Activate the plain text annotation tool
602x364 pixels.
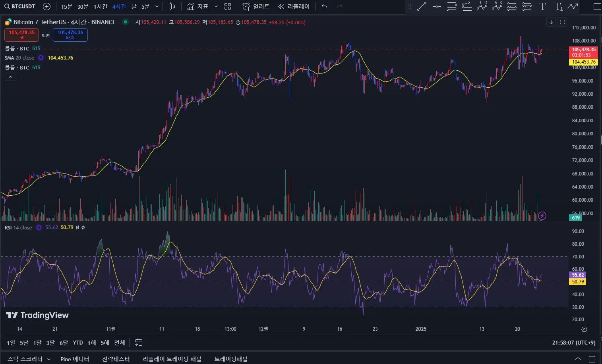542,6
